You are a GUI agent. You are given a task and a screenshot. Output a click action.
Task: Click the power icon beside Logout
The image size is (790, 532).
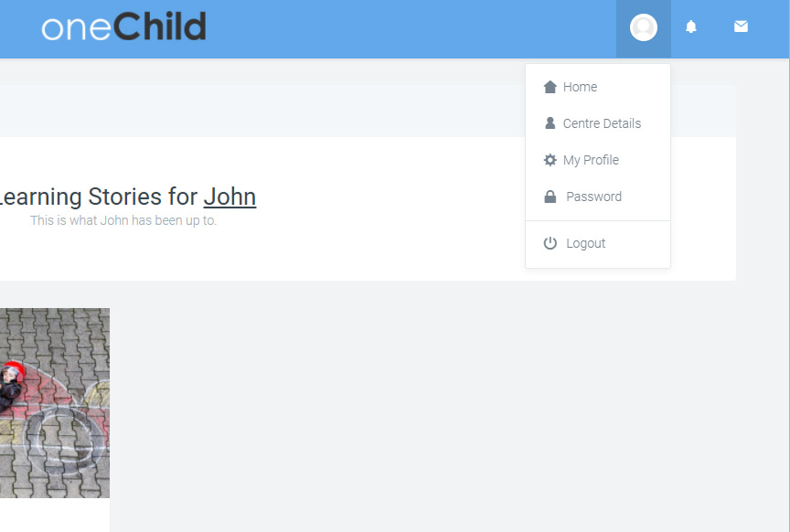pos(550,243)
